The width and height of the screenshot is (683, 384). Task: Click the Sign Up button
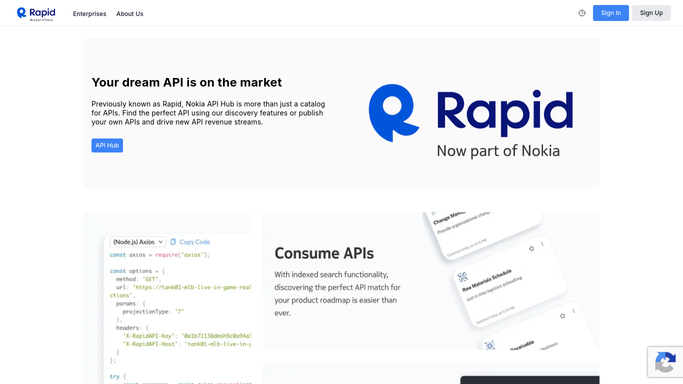tap(651, 13)
